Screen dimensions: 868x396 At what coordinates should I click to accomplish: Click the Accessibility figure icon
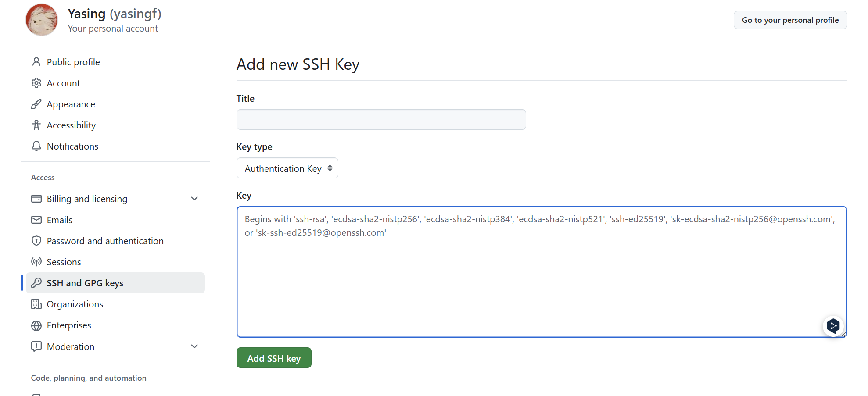coord(36,125)
